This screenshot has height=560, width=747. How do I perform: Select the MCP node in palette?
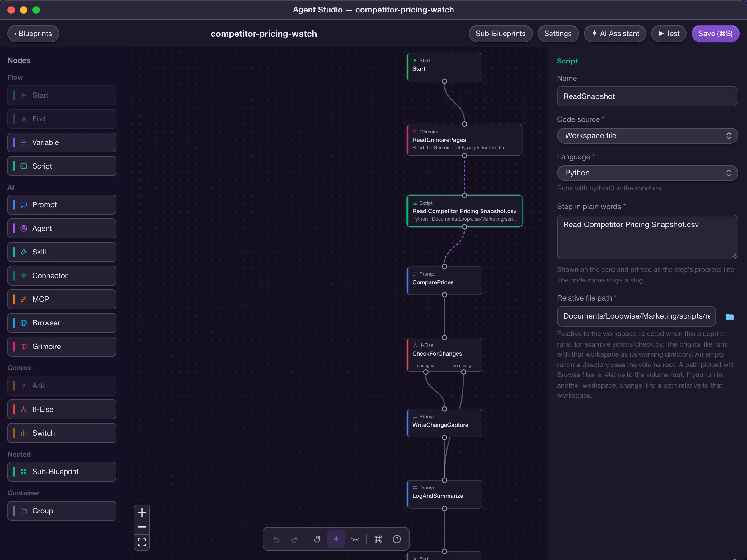62,299
